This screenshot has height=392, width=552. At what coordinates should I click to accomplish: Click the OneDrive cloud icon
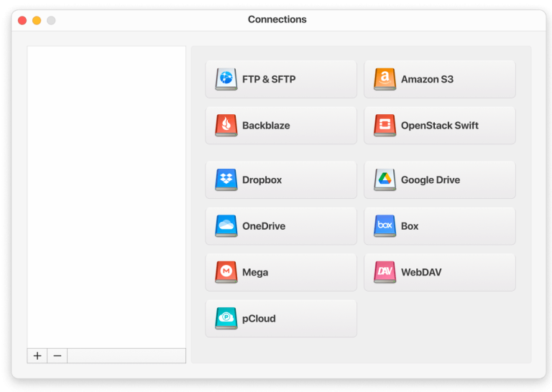tap(226, 226)
